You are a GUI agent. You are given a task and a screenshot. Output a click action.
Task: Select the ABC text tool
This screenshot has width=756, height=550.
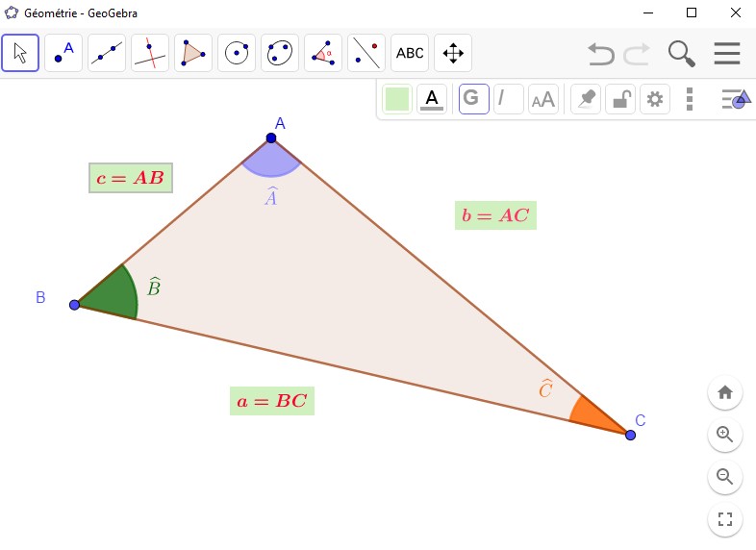[x=410, y=53]
